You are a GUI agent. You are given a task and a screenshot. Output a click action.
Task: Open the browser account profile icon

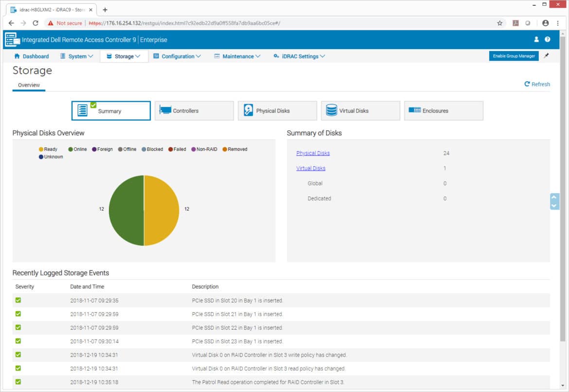pos(545,23)
